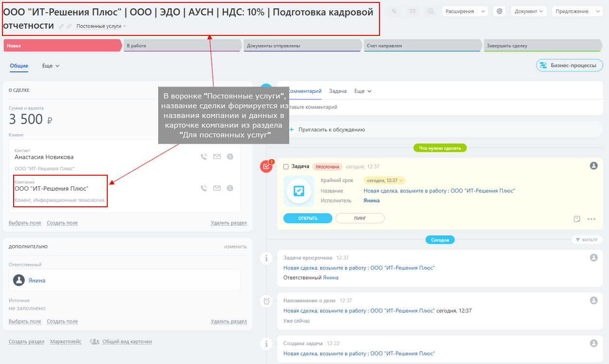609x364 pixels.
Task: Expand the Еще menu next to the Задача tab
Action: point(363,91)
